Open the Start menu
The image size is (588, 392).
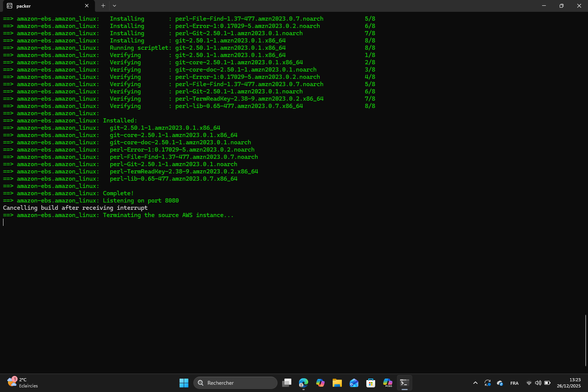[x=184, y=383]
